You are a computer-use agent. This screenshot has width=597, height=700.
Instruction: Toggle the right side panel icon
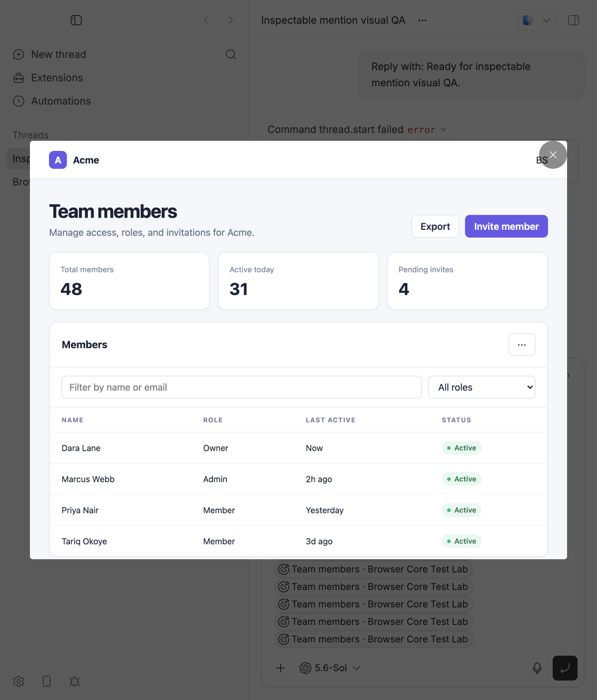click(574, 20)
